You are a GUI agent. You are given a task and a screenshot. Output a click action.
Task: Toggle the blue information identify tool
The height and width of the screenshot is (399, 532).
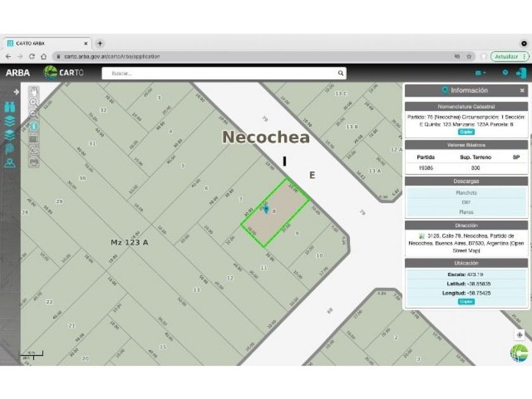click(34, 127)
